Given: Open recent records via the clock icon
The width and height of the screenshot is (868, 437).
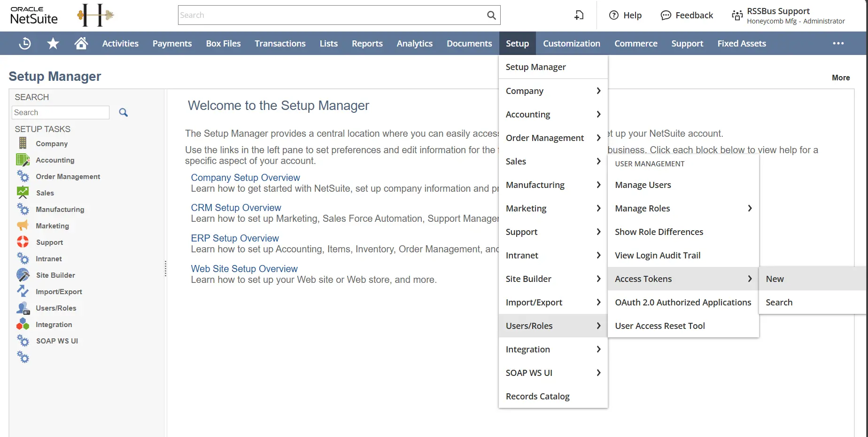Looking at the screenshot, I should click(24, 43).
